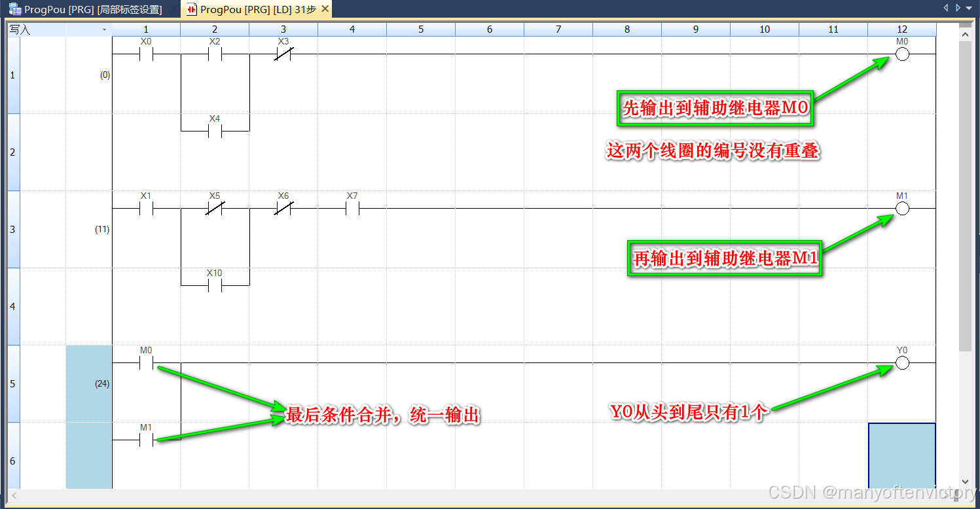Select the M0 contact in row 5
Viewport: 980px width, 509px height.
pos(146,364)
